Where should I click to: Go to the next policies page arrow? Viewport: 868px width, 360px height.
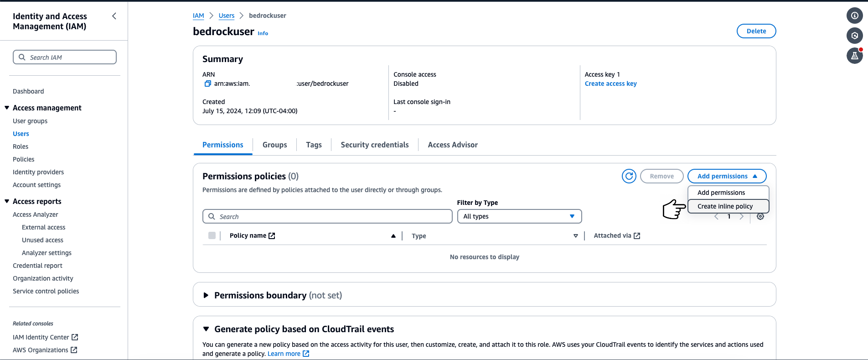pyautogui.click(x=742, y=217)
